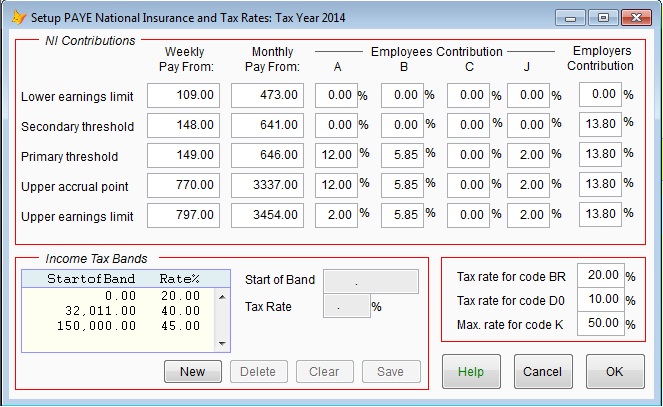Edit Secondary threshold category C rate
The width and height of the screenshot is (663, 407).
[468, 125]
